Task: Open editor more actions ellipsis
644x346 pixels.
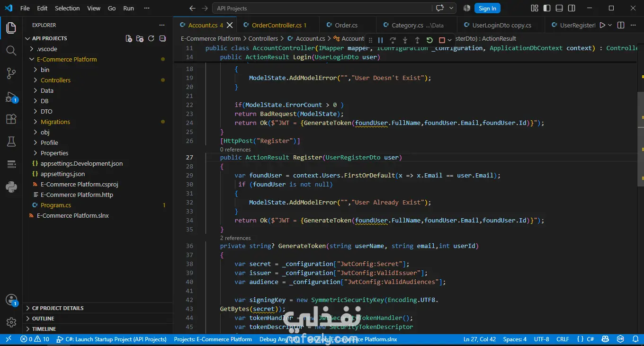Action: click(633, 25)
